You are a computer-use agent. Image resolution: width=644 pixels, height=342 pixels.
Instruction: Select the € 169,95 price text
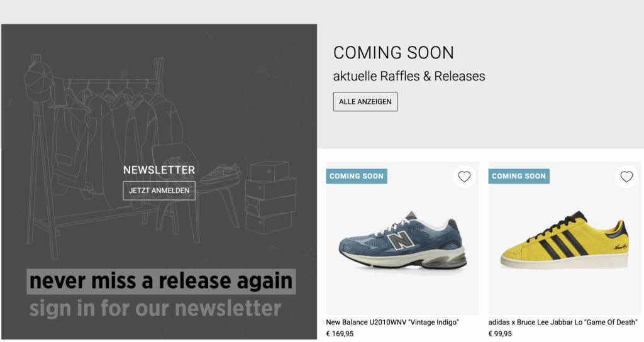coord(340,334)
